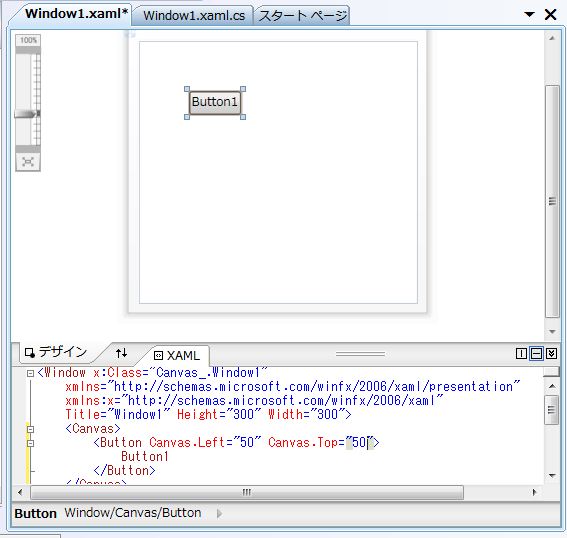Image resolution: width=567 pixels, height=538 pixels.
Task: Open the active documents dropdown arrow
Action: click(529, 14)
